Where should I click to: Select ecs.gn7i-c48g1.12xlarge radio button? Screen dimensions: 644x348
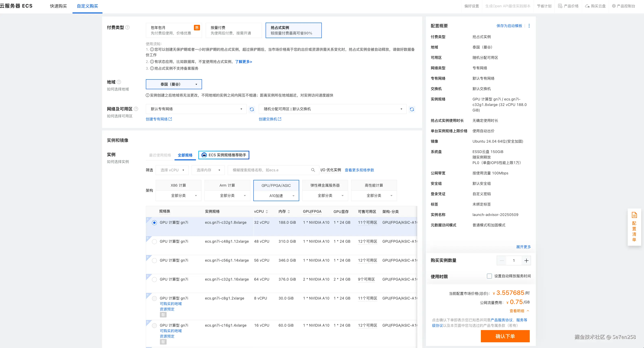point(155,241)
